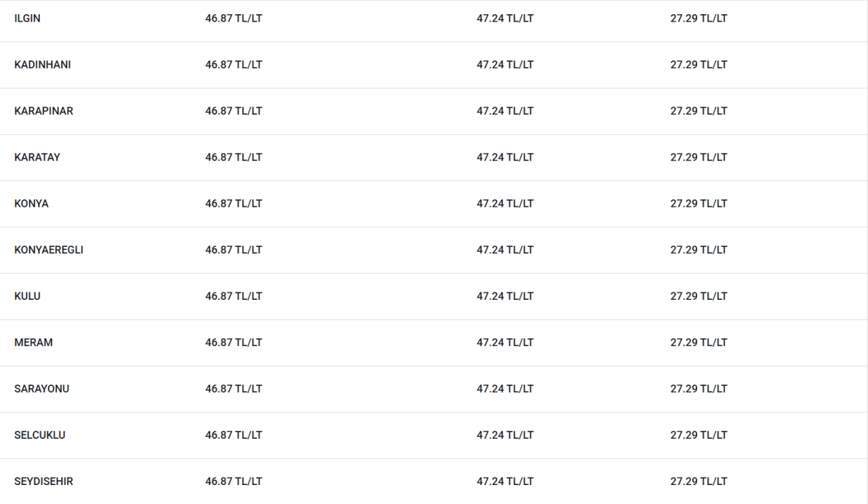Click the SELCUKLU district name

[40, 435]
